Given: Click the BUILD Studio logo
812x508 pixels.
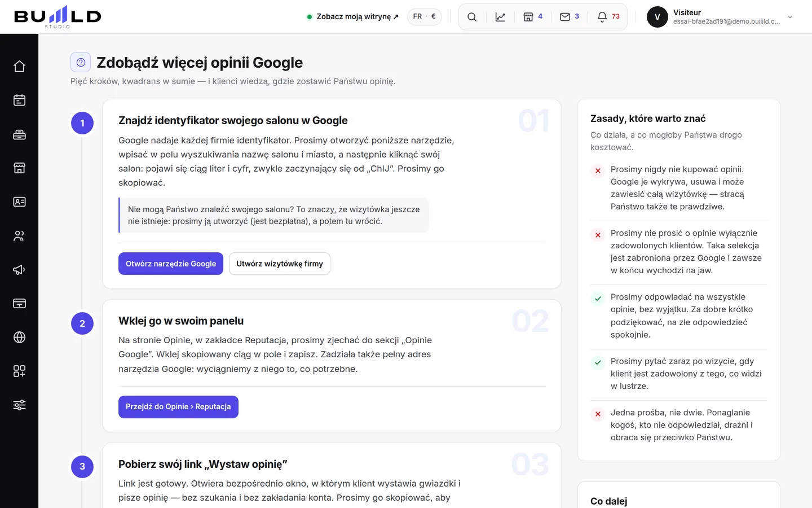Looking at the screenshot, I should coord(58,17).
